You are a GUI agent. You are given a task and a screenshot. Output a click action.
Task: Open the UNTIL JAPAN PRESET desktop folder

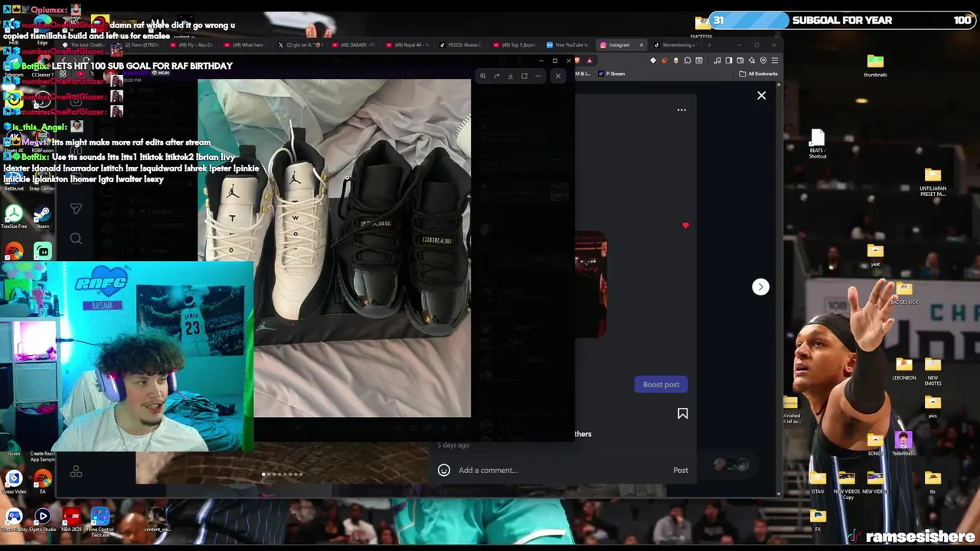(933, 182)
